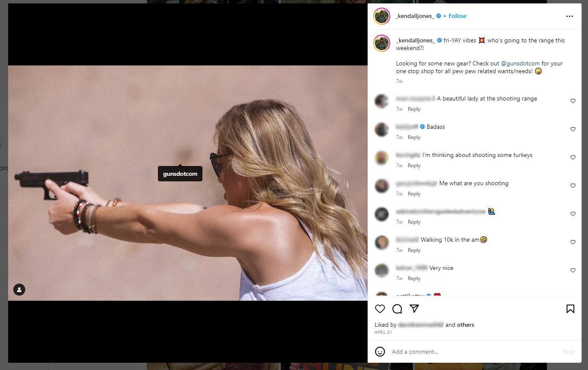Reply to the 'A beautiful lady' comment
This screenshot has width=588, height=370.
pyautogui.click(x=414, y=109)
